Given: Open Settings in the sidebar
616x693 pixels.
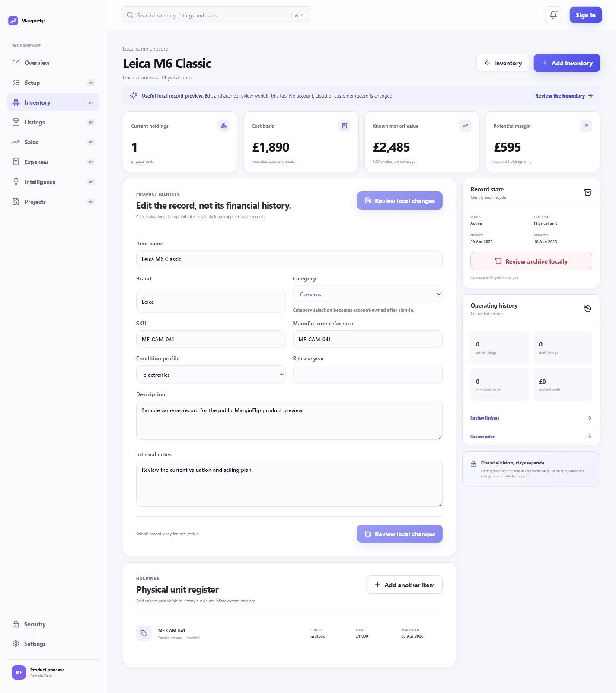Looking at the screenshot, I should 53,644.
